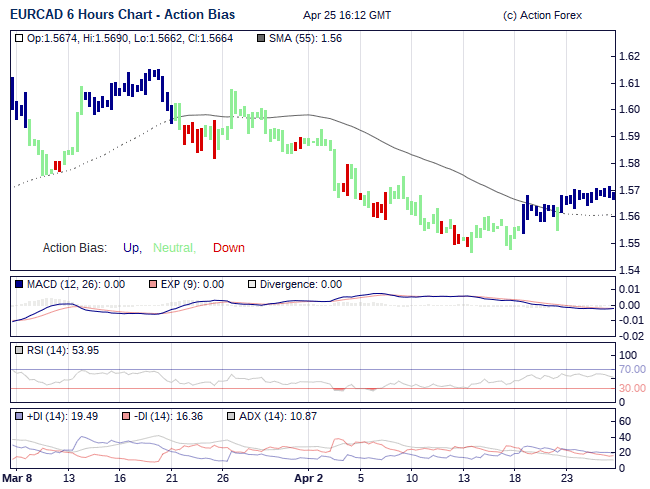Click the Mar 8 date axis label

[x=17, y=478]
